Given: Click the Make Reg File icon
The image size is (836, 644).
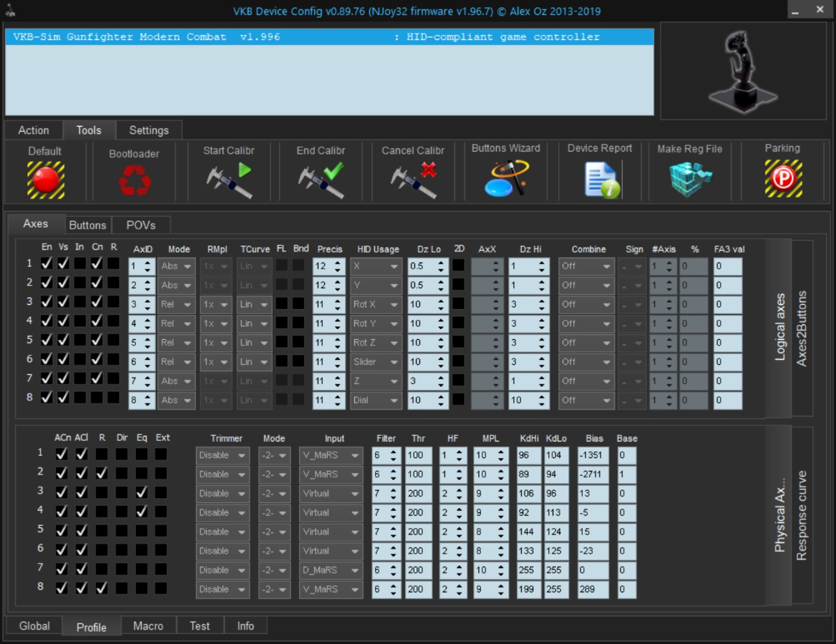Looking at the screenshot, I should coord(690,180).
